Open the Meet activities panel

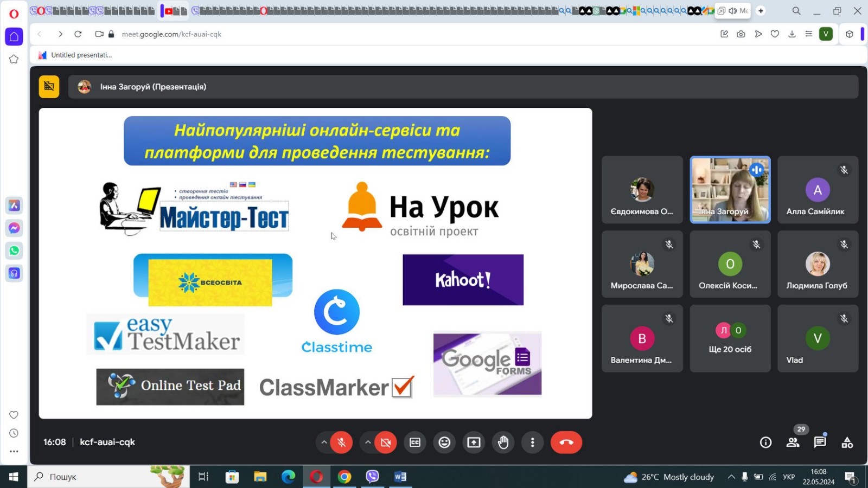[847, 442]
